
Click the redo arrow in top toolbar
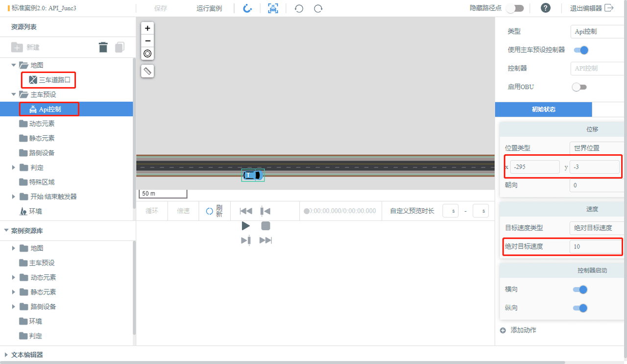[x=318, y=8]
